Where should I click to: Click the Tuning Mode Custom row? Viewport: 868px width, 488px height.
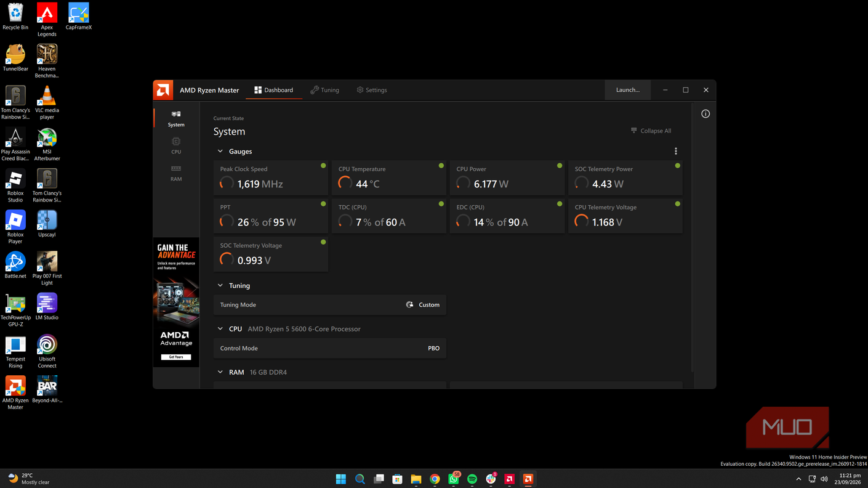(x=330, y=305)
